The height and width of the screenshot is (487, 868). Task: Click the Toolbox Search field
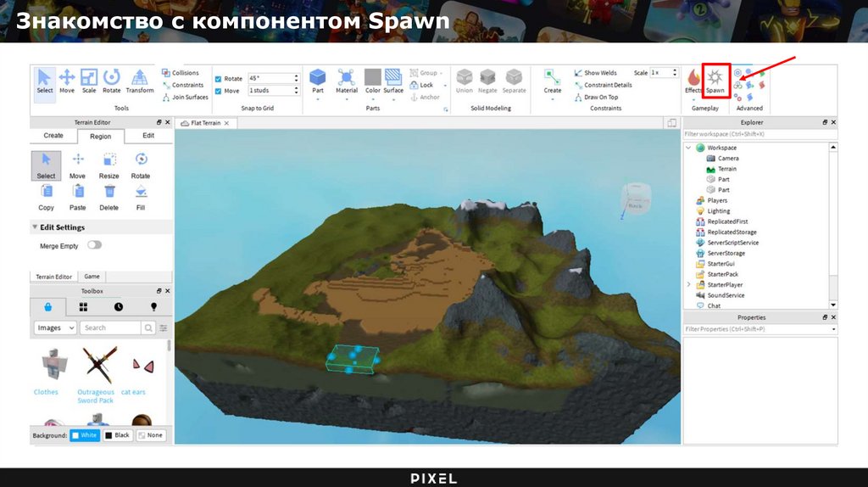pyautogui.click(x=111, y=328)
